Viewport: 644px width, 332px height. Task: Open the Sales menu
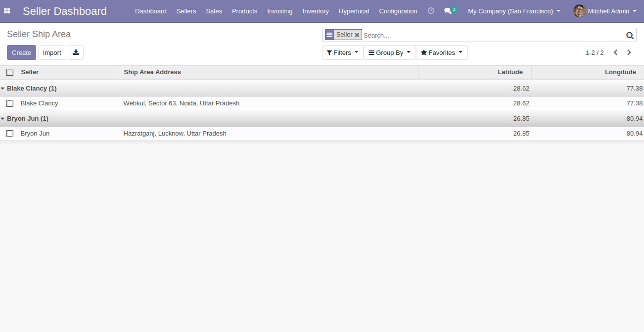click(214, 11)
